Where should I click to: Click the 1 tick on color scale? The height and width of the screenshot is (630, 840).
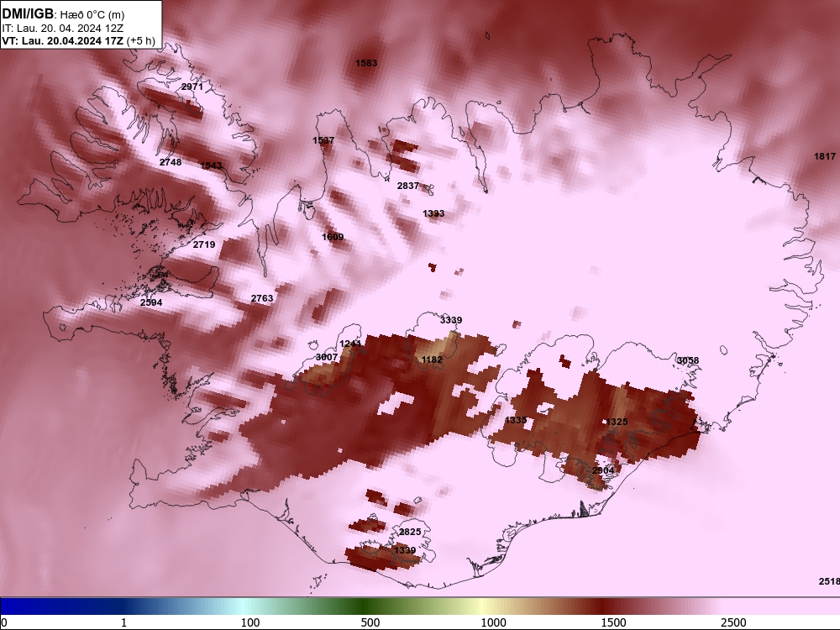click(123, 622)
